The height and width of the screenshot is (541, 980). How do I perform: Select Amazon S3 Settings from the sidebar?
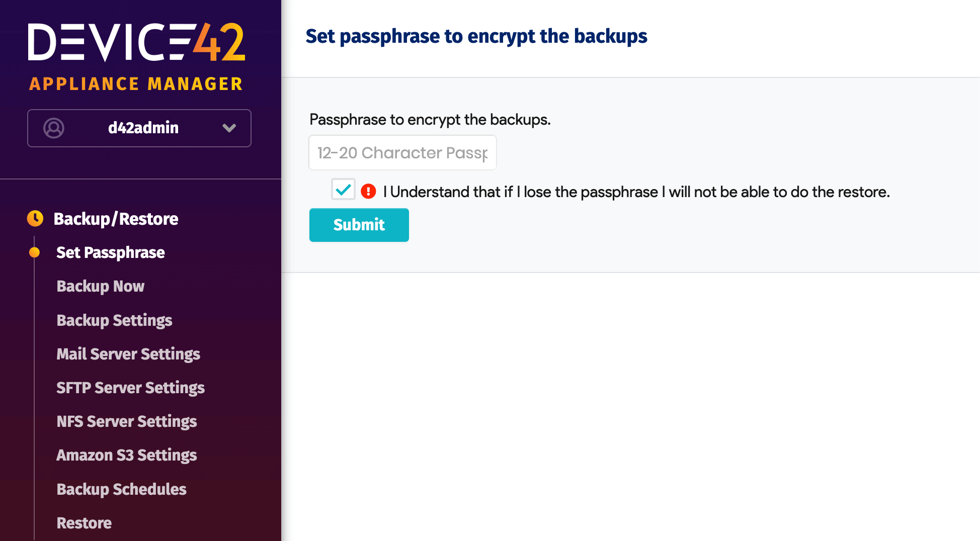[126, 455]
